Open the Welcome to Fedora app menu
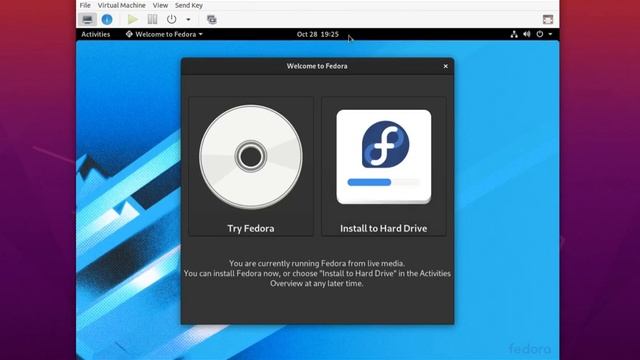The image size is (640, 360). [x=164, y=34]
